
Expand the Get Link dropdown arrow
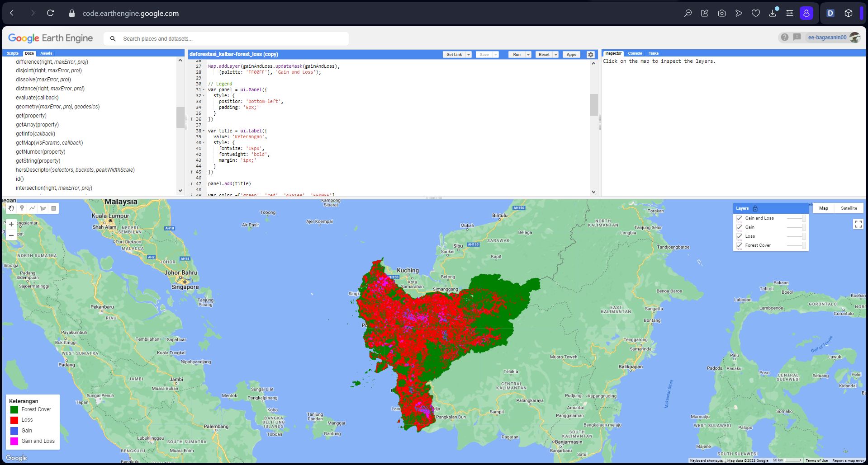coord(469,55)
